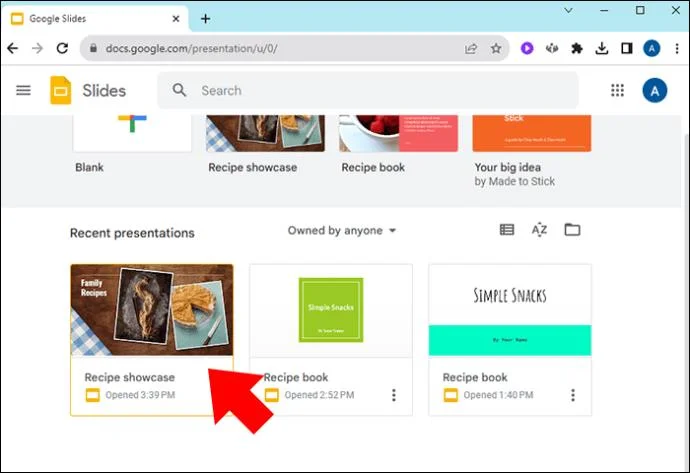
Task: Choose the Your big idea template
Action: coord(532,133)
